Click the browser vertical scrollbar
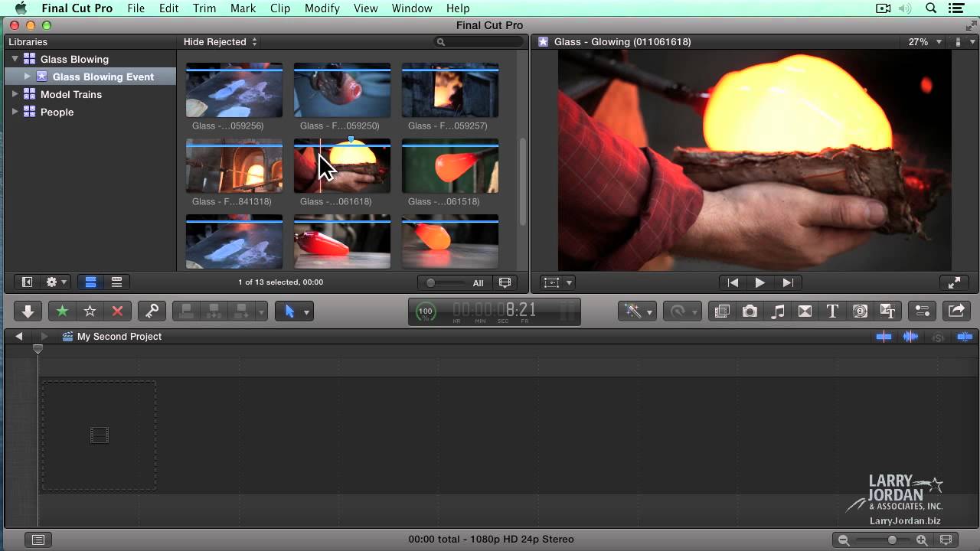The width and height of the screenshot is (980, 551). click(523, 182)
